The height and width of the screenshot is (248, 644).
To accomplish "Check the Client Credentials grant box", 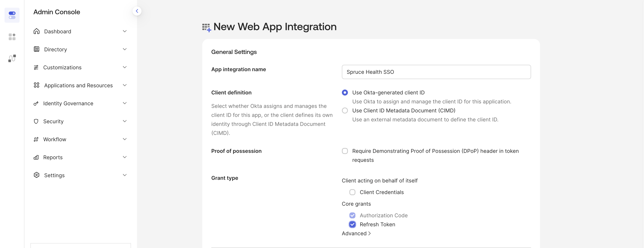I will pos(352,192).
